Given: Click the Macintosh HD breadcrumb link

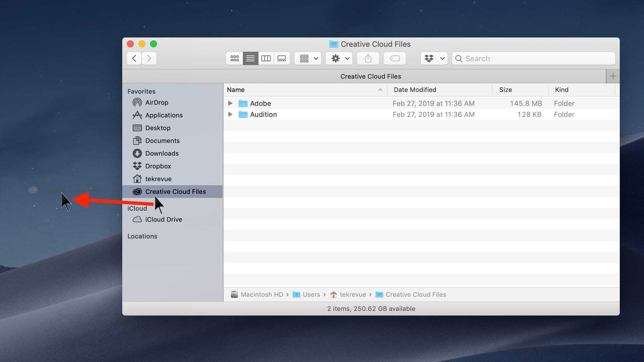Looking at the screenshot, I should (257, 294).
